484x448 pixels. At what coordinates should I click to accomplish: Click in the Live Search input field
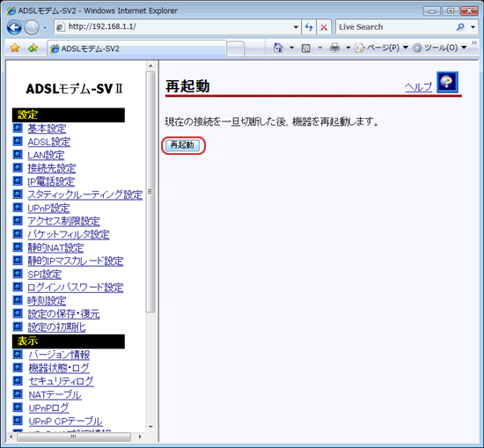(395, 27)
